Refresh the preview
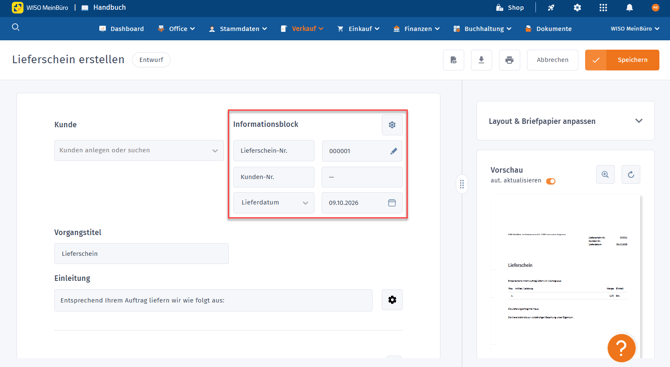670x367 pixels. [631, 174]
